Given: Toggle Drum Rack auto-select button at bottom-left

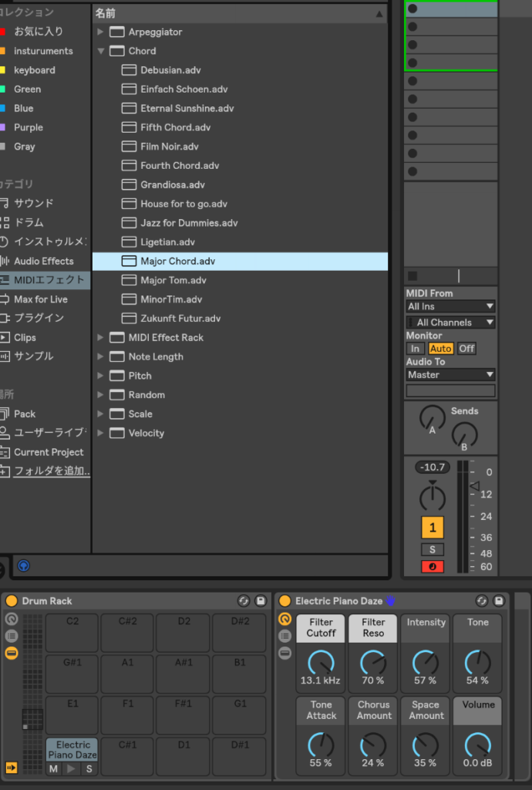Looking at the screenshot, I should click(x=12, y=767).
